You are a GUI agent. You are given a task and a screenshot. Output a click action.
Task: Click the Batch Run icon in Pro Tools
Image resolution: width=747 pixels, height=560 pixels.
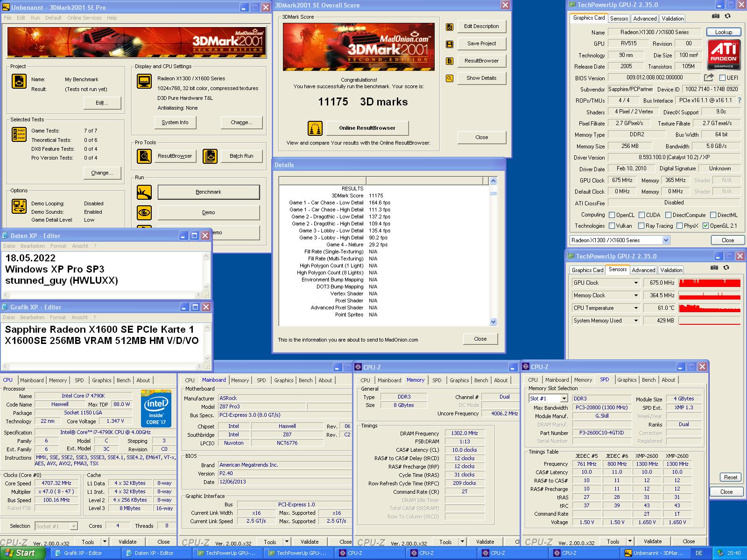[x=210, y=156]
